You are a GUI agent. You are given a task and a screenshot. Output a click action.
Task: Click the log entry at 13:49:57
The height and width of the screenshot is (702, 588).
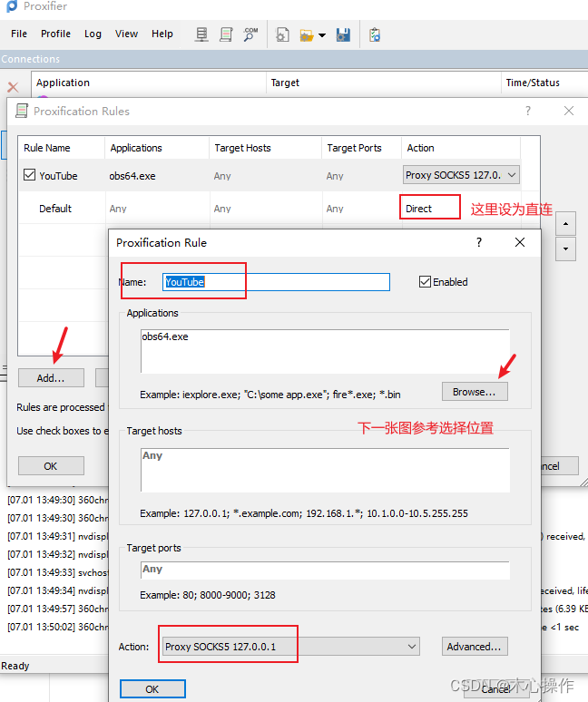(58, 609)
